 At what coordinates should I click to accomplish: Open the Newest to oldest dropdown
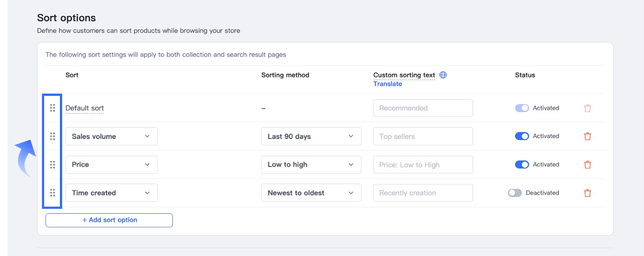(311, 193)
